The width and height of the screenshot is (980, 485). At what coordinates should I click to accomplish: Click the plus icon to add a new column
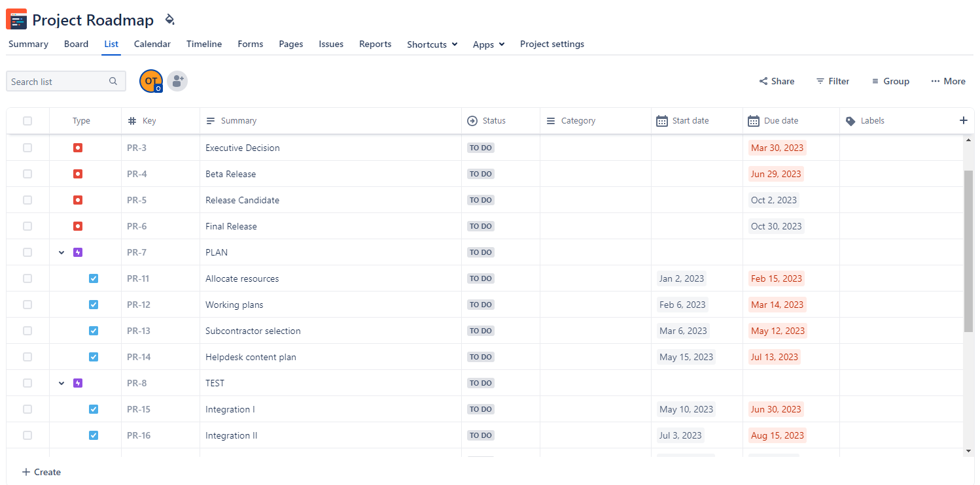(964, 120)
